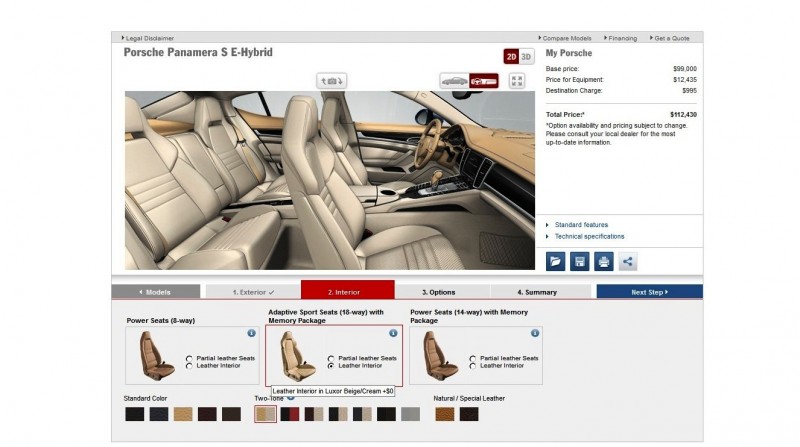
Task: Open the Financing link
Action: click(x=620, y=38)
